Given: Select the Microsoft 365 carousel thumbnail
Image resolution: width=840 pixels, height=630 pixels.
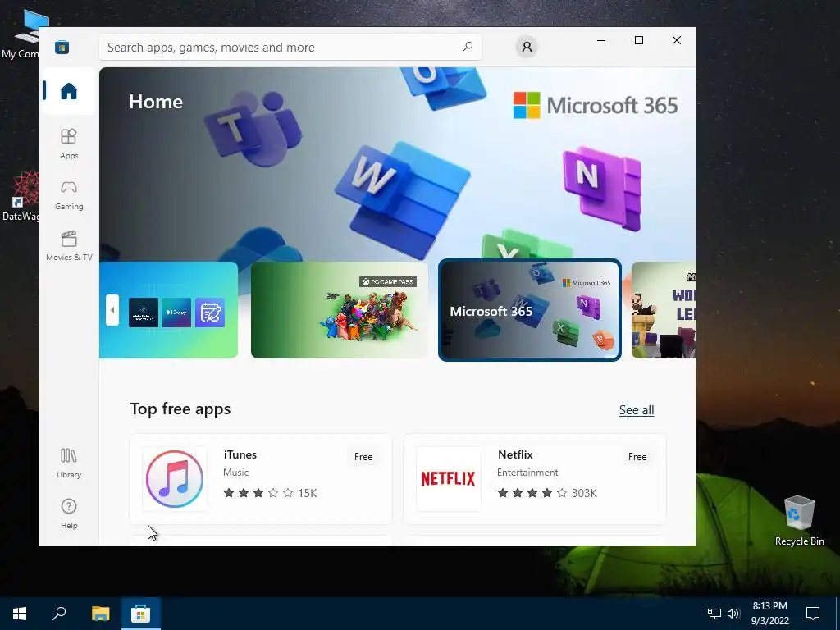Looking at the screenshot, I should (529, 309).
